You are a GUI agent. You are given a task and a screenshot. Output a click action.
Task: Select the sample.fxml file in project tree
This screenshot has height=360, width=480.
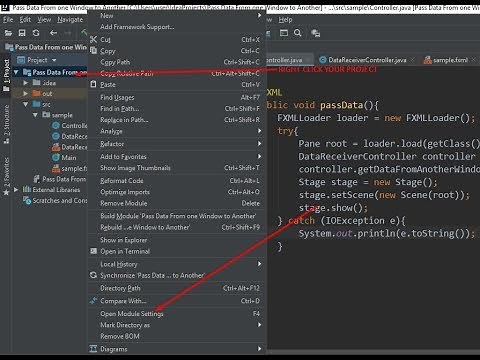pos(70,168)
